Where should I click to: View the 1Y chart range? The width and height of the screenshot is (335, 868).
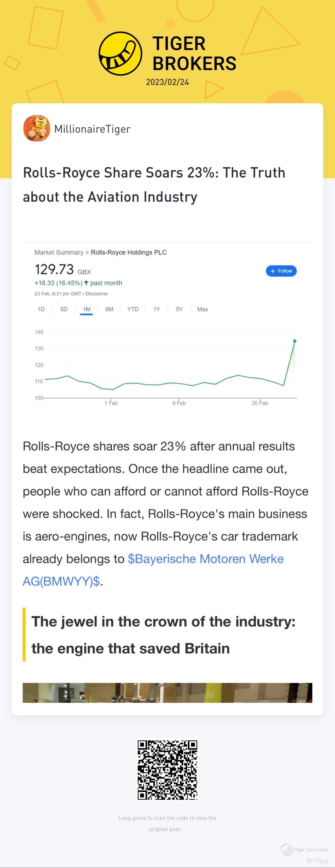point(157,309)
